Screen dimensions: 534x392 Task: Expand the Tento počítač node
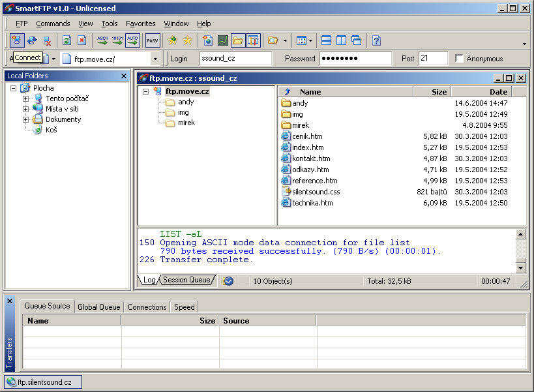[x=26, y=98]
